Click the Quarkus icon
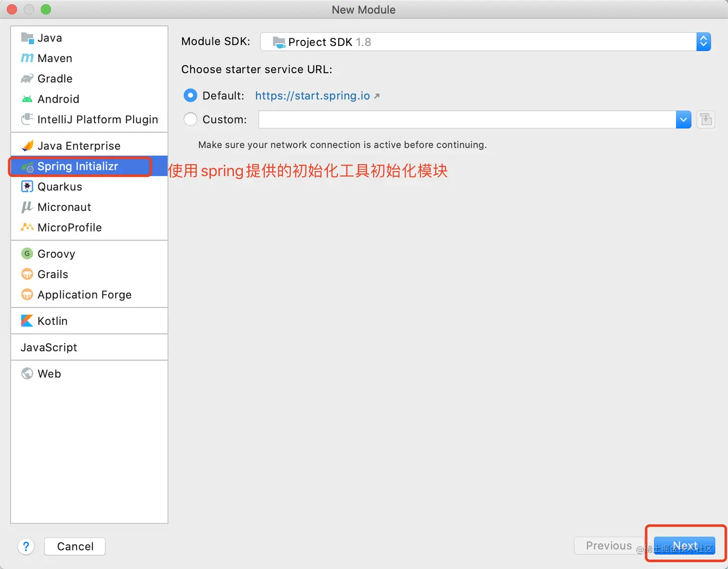The width and height of the screenshot is (728, 569). (27, 186)
